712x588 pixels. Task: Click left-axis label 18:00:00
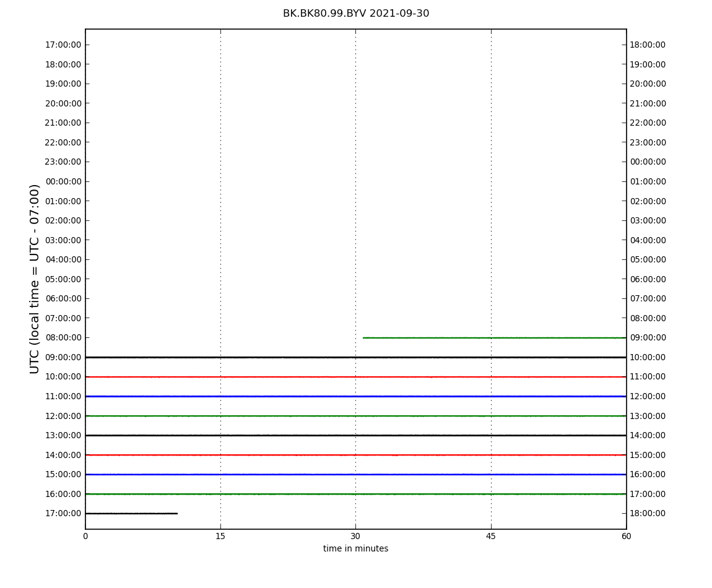click(x=63, y=64)
